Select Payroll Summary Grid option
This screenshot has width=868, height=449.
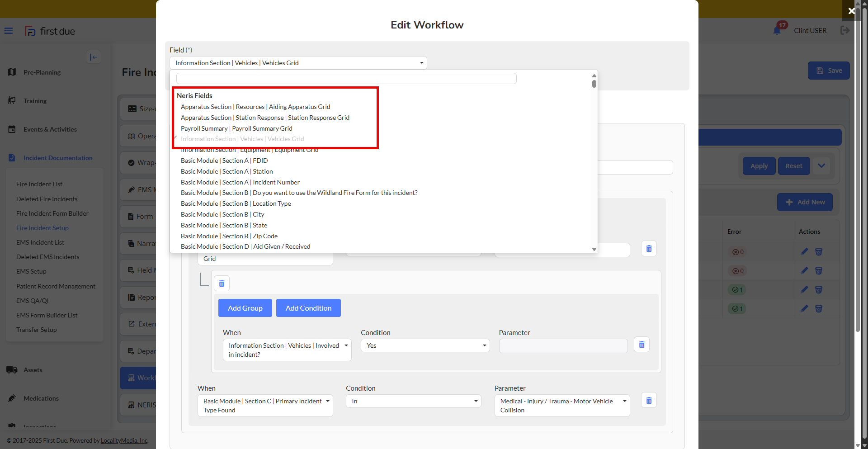pyautogui.click(x=236, y=128)
